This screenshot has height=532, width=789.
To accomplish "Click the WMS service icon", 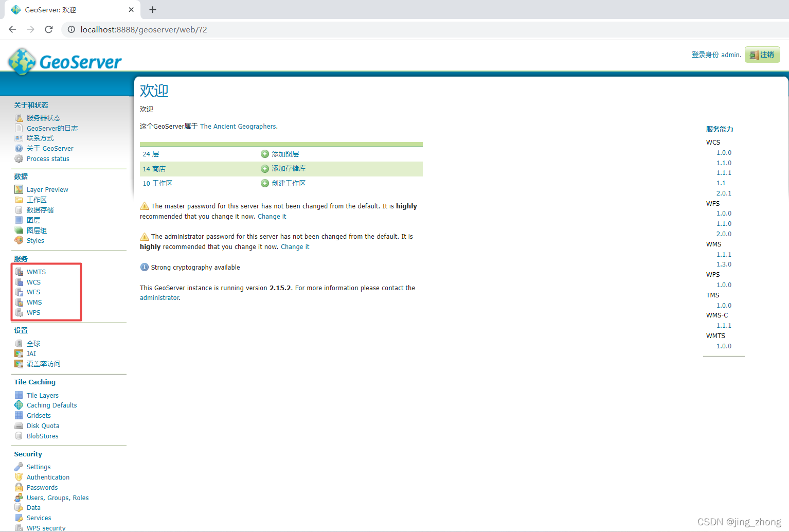I will point(19,302).
